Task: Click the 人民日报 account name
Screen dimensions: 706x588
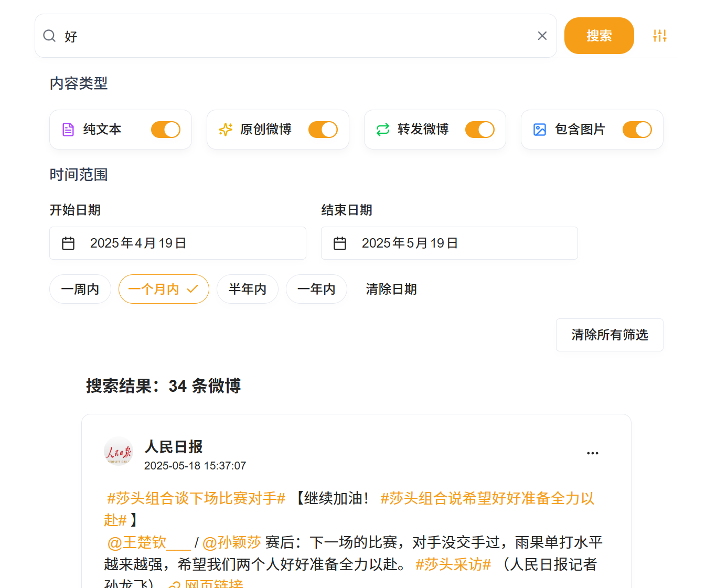Action: point(174,447)
